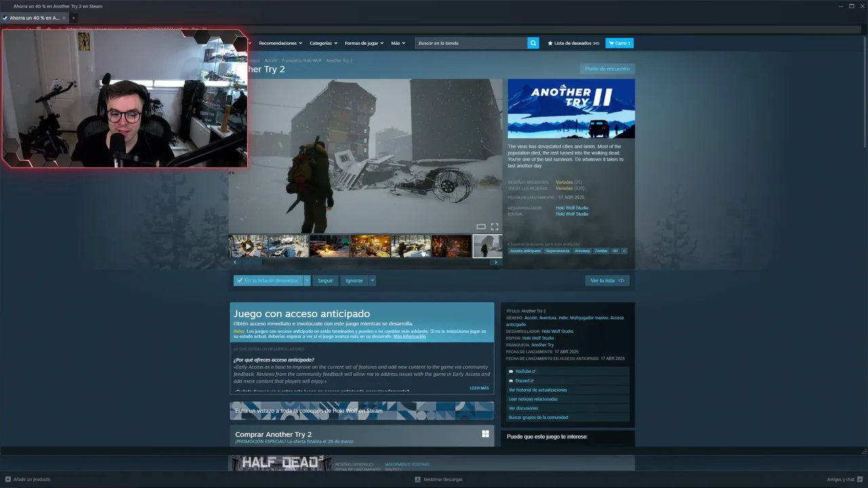Click the Ver tu lista button
The image size is (868, 488).
[607, 281]
